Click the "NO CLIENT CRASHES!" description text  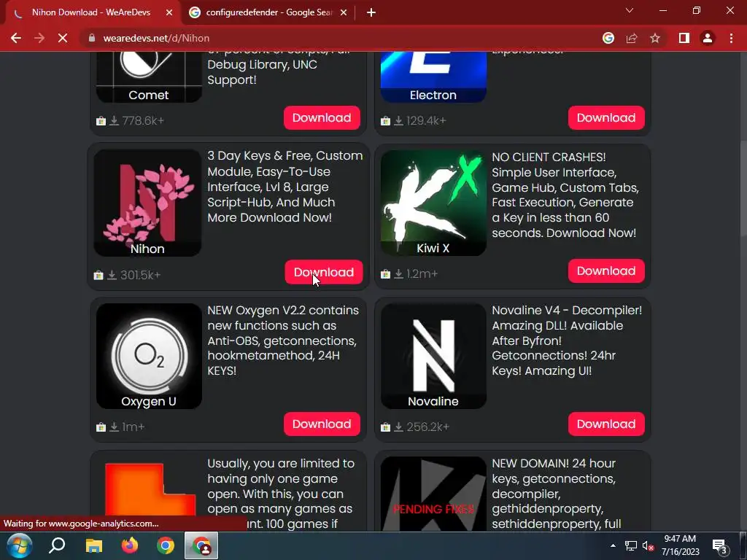coord(565,195)
